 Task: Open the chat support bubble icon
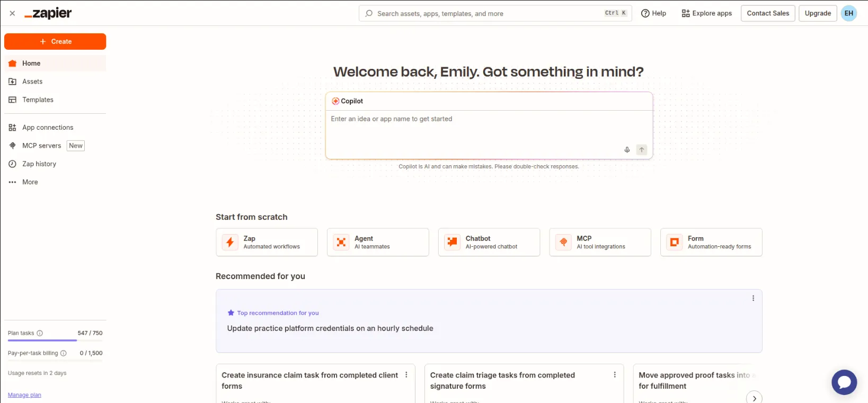(844, 382)
